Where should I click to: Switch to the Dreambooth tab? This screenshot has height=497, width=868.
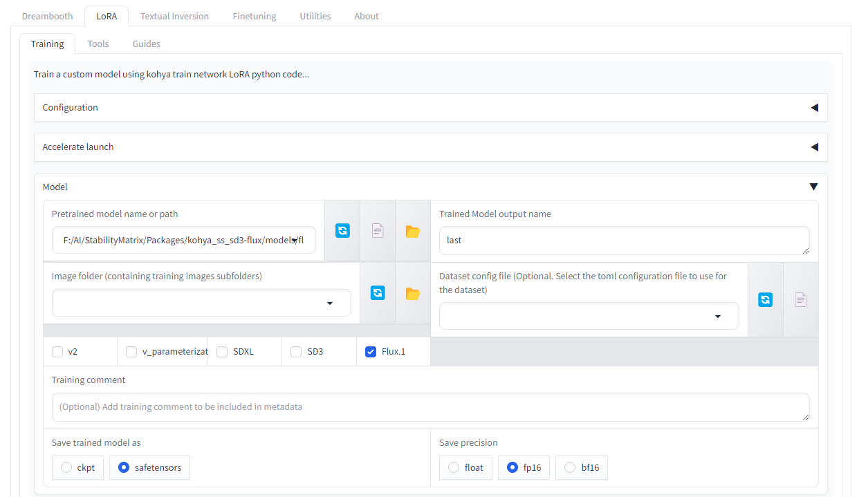pos(48,16)
